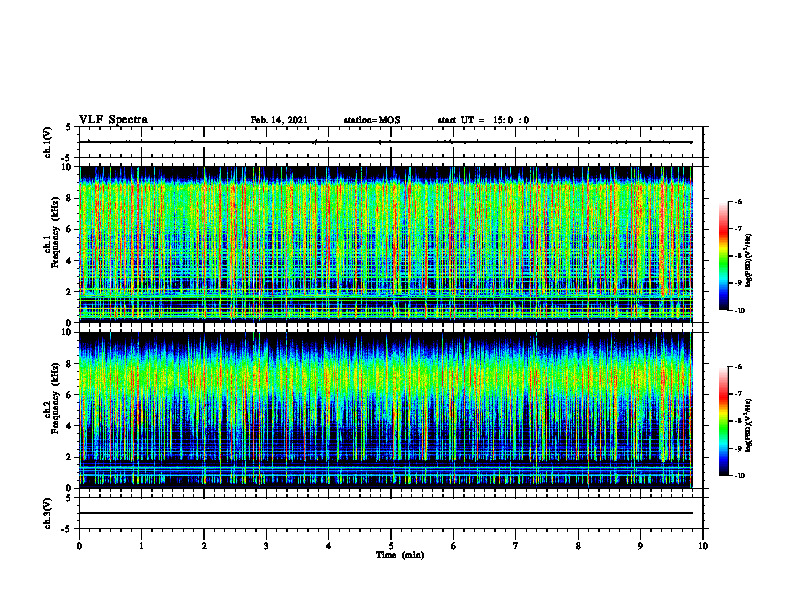
Task: Click time axis tick label '5'
Action: click(x=391, y=546)
